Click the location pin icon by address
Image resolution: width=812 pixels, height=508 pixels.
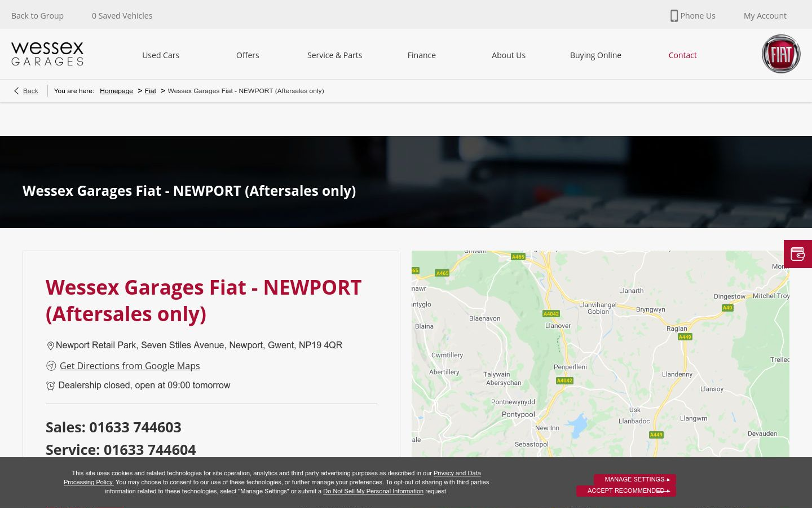[x=50, y=345]
